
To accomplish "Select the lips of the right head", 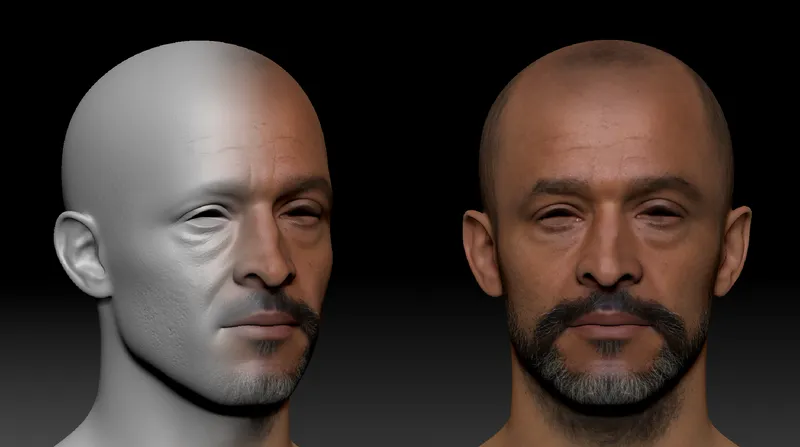I will point(607,320).
